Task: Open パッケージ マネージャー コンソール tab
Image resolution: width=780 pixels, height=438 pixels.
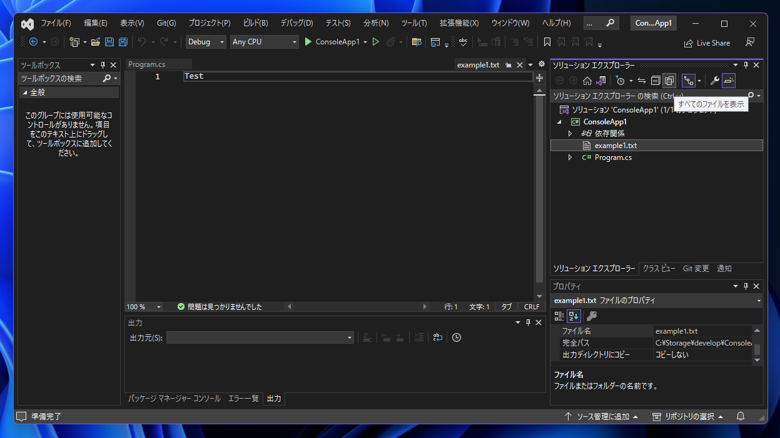Action: click(174, 398)
